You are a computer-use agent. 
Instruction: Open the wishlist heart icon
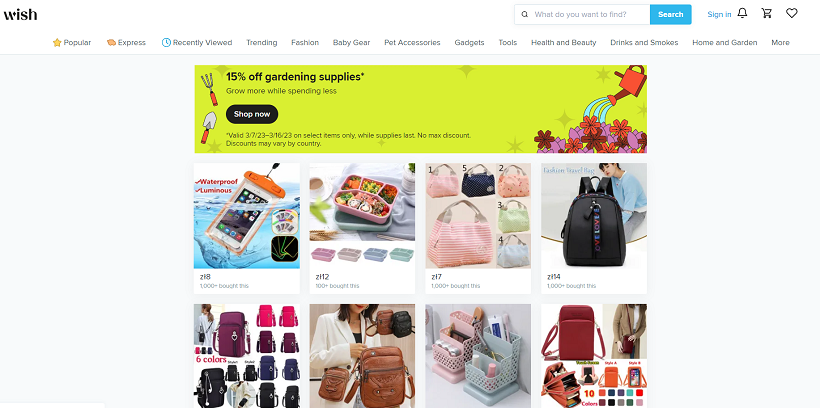click(x=792, y=14)
